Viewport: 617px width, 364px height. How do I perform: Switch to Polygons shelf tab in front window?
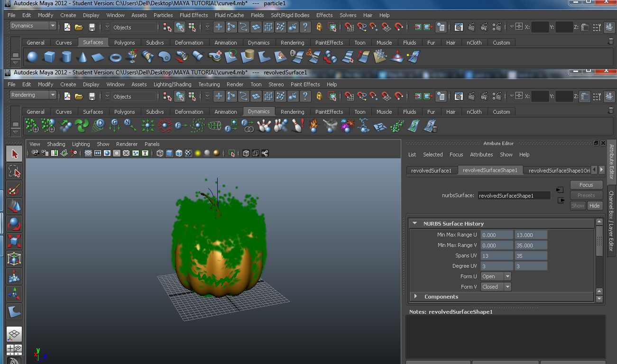(x=125, y=112)
